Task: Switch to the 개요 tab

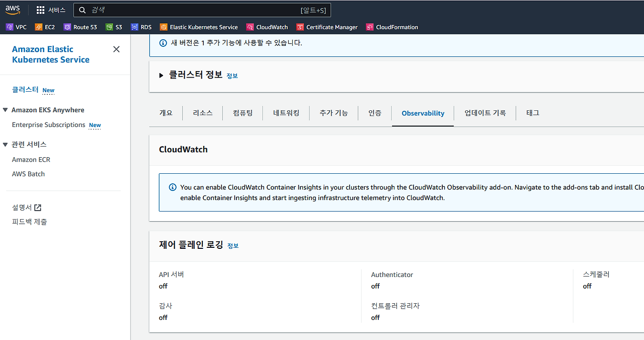Action: click(166, 113)
